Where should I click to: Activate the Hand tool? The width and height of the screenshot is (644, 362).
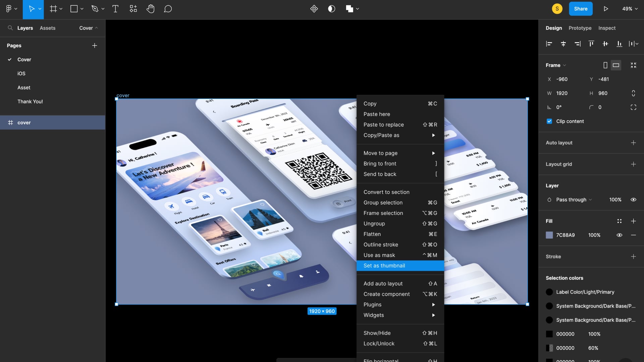point(151,9)
